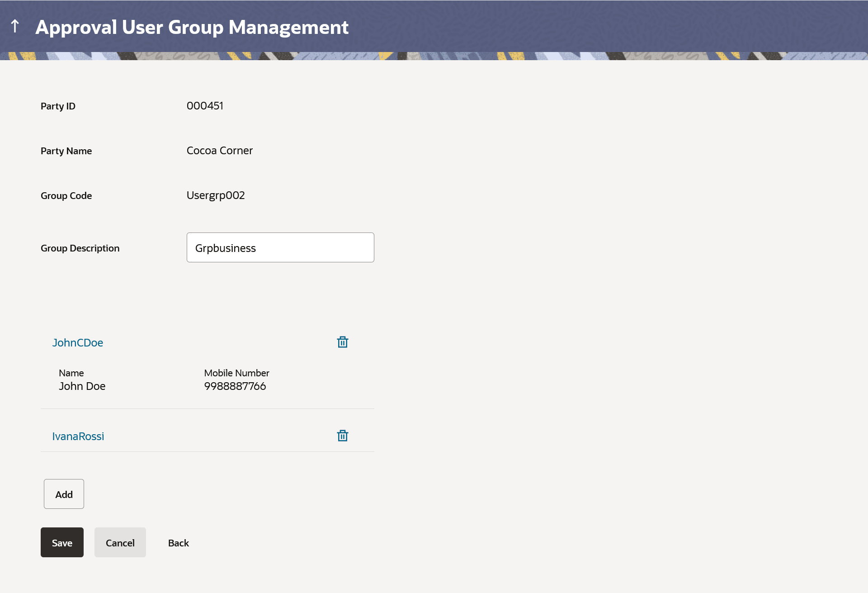Click the Party Name label
868x593 pixels.
[x=66, y=151]
